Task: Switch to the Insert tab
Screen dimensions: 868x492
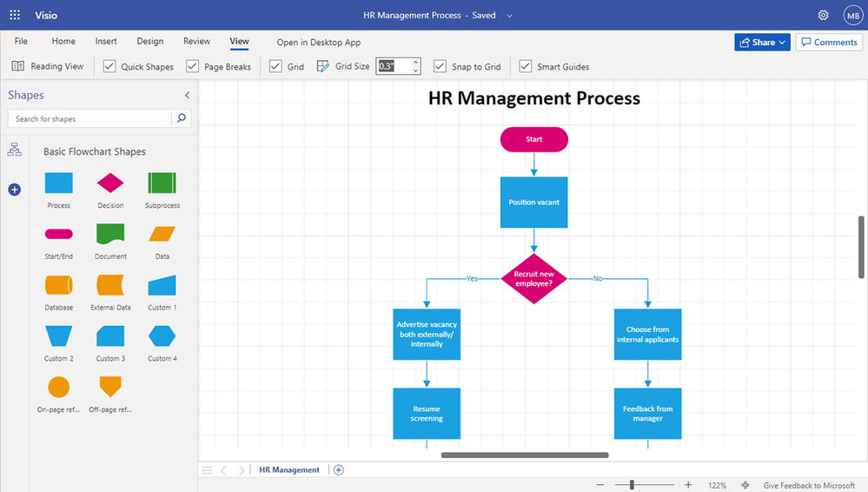Action: [x=106, y=41]
